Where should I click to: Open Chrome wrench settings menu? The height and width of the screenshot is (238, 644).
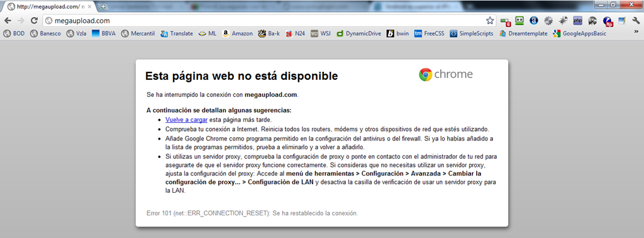point(636,21)
